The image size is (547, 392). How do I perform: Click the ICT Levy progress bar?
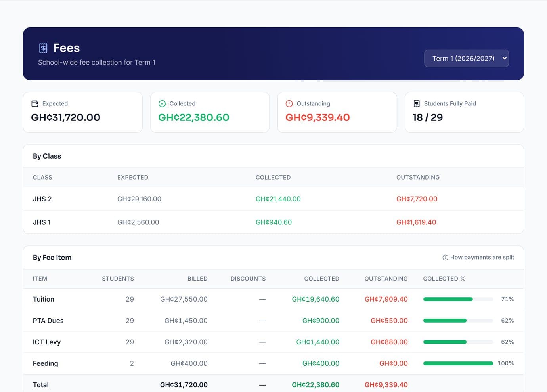click(x=458, y=342)
